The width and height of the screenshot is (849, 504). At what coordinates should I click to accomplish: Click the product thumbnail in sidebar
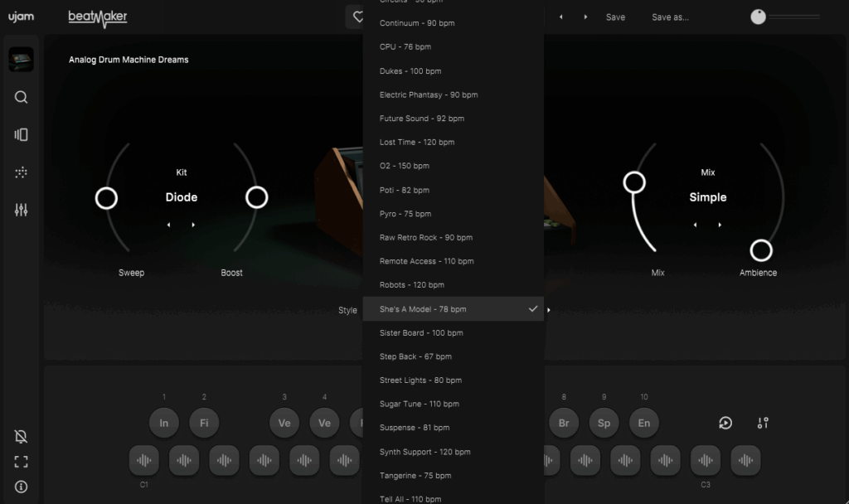pos(22,60)
